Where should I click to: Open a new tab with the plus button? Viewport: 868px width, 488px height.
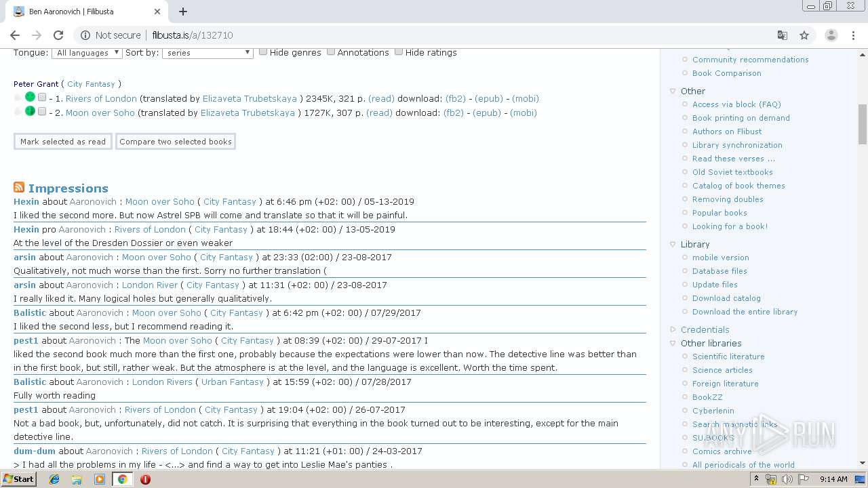click(x=183, y=12)
